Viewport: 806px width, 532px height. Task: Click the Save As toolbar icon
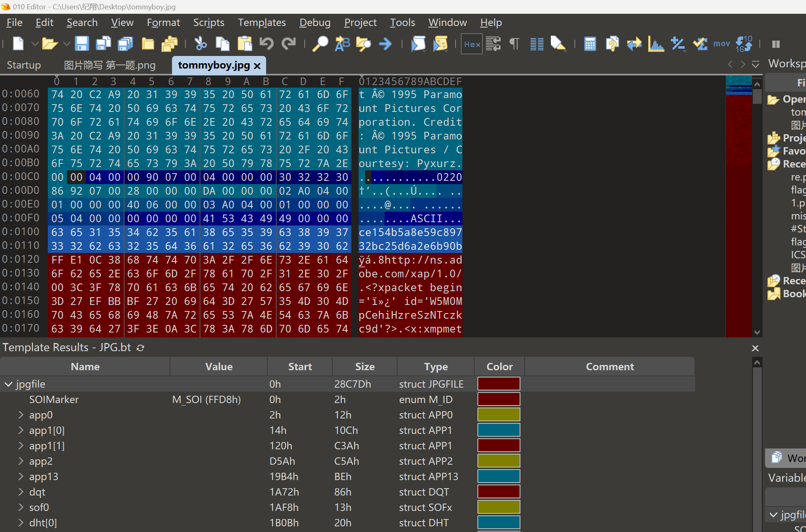coord(103,43)
